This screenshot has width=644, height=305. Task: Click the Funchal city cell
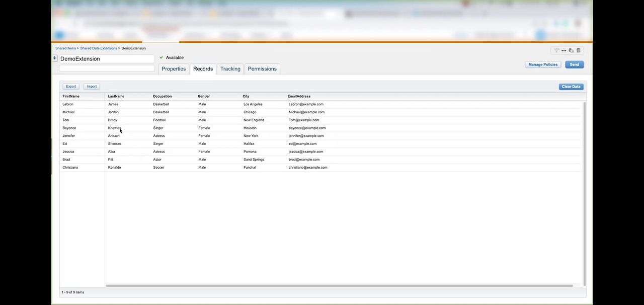(250, 168)
